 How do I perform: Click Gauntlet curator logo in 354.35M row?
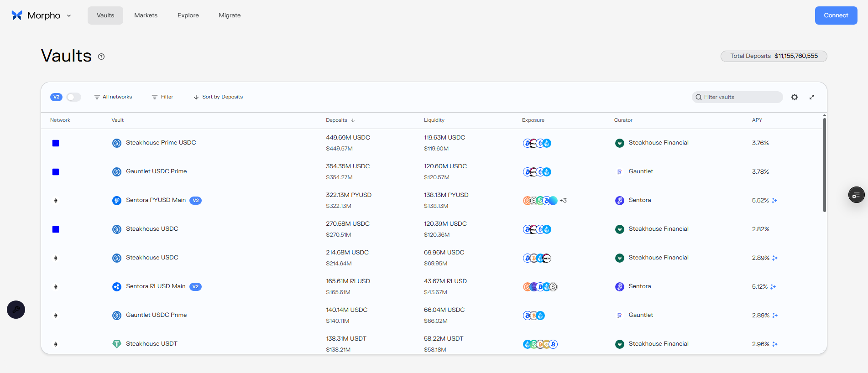[x=619, y=172]
